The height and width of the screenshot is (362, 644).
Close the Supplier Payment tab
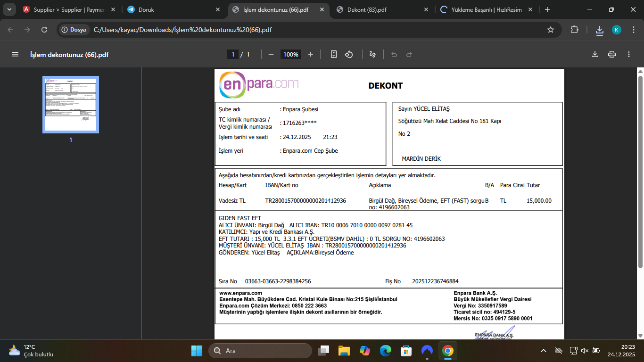point(113,9)
